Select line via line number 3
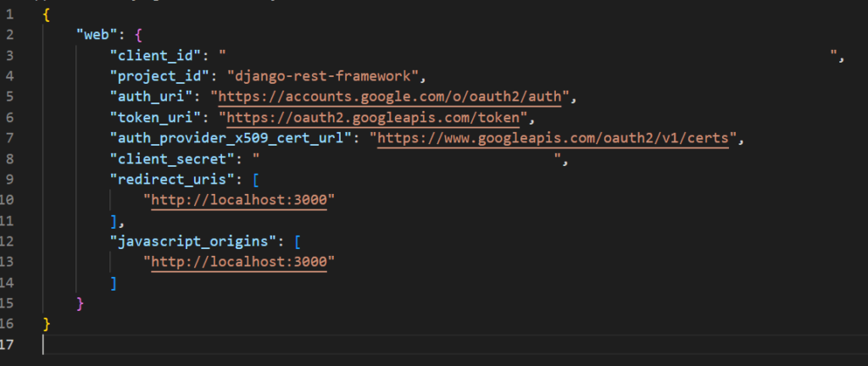Image resolution: width=868 pixels, height=366 pixels. point(8,55)
